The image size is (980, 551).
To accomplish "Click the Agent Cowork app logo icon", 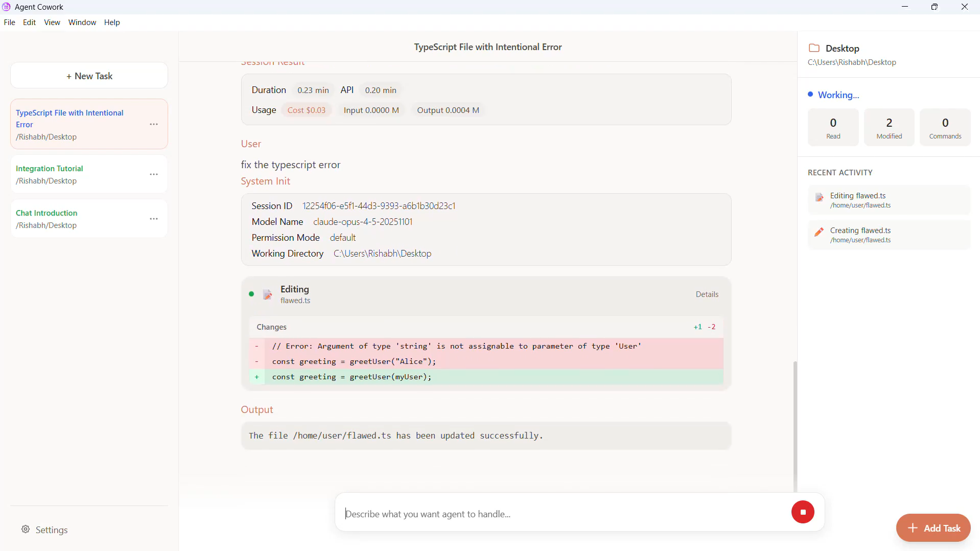I will coord(7,7).
